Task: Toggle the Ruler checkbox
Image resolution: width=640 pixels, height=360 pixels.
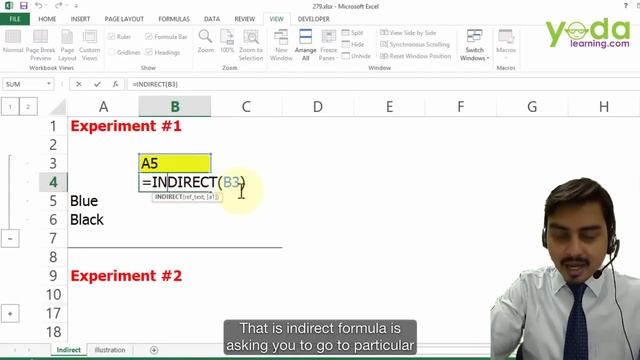Action: coord(111,37)
